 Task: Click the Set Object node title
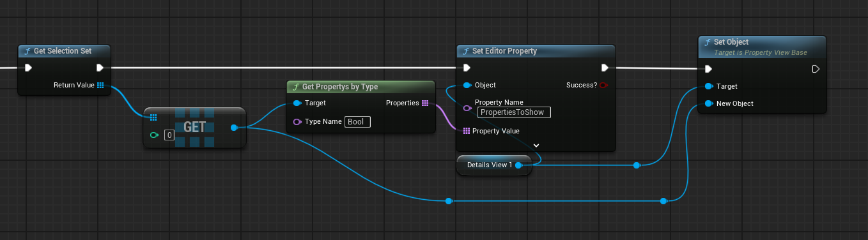(731, 42)
